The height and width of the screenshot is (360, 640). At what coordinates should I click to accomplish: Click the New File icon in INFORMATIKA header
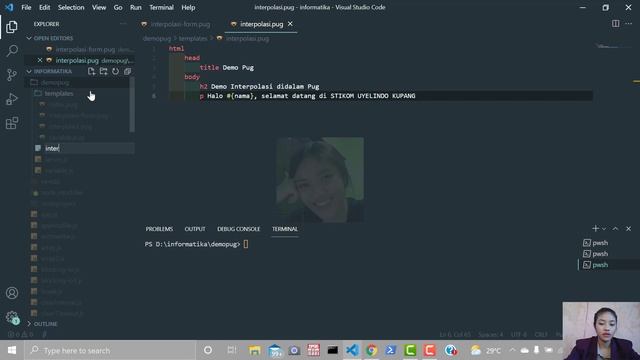pyautogui.click(x=91, y=71)
